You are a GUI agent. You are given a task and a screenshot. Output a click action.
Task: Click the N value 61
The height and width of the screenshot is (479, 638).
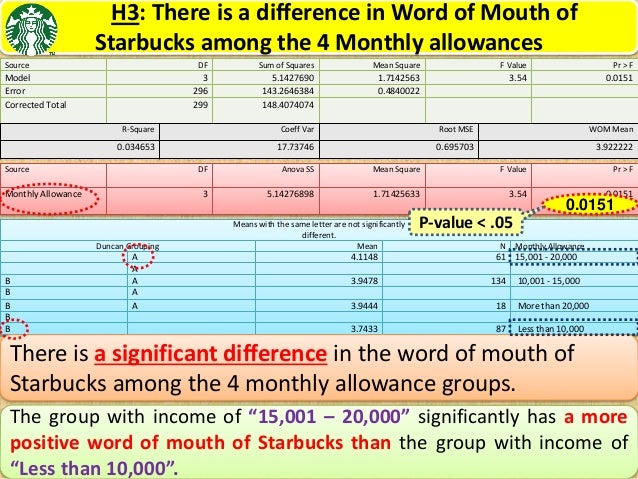click(x=501, y=257)
